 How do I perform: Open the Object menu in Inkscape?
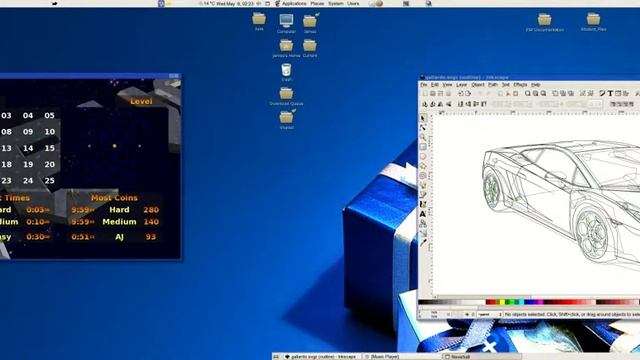478,85
